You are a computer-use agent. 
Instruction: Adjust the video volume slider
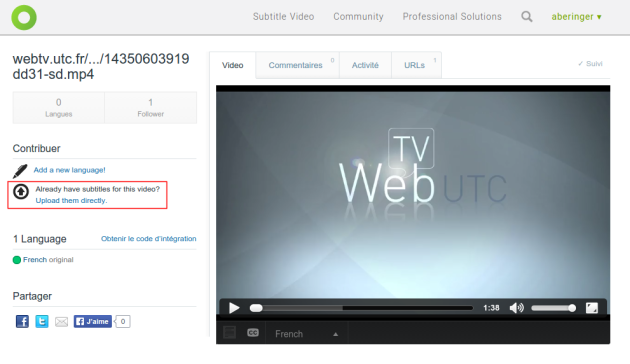554,308
